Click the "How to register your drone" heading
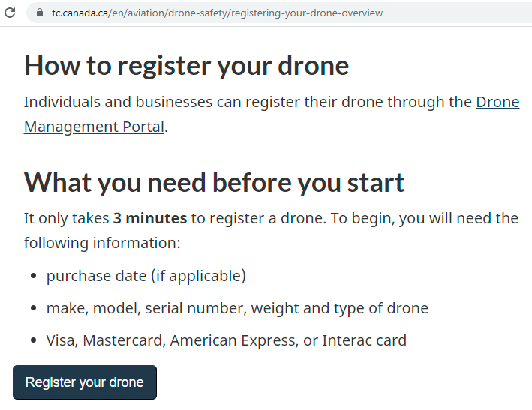532x410 pixels. pos(186,66)
